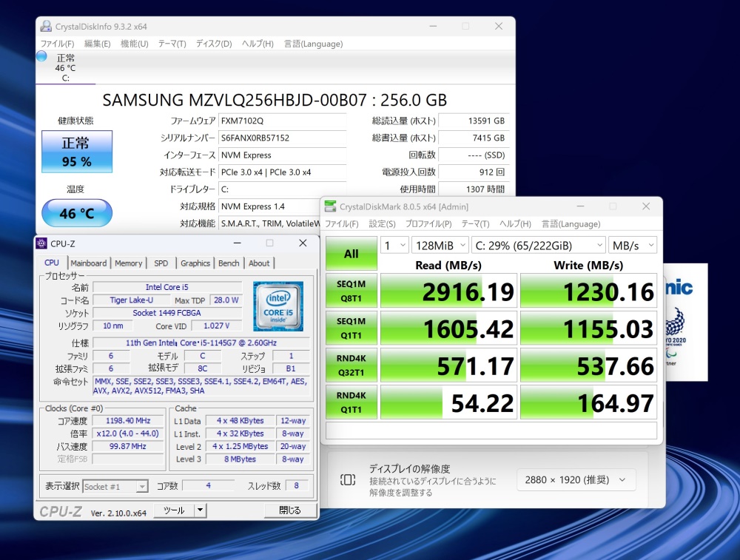The height and width of the screenshot is (560, 740).
Task: Click the display resolution icon in Settings
Action: [x=348, y=480]
